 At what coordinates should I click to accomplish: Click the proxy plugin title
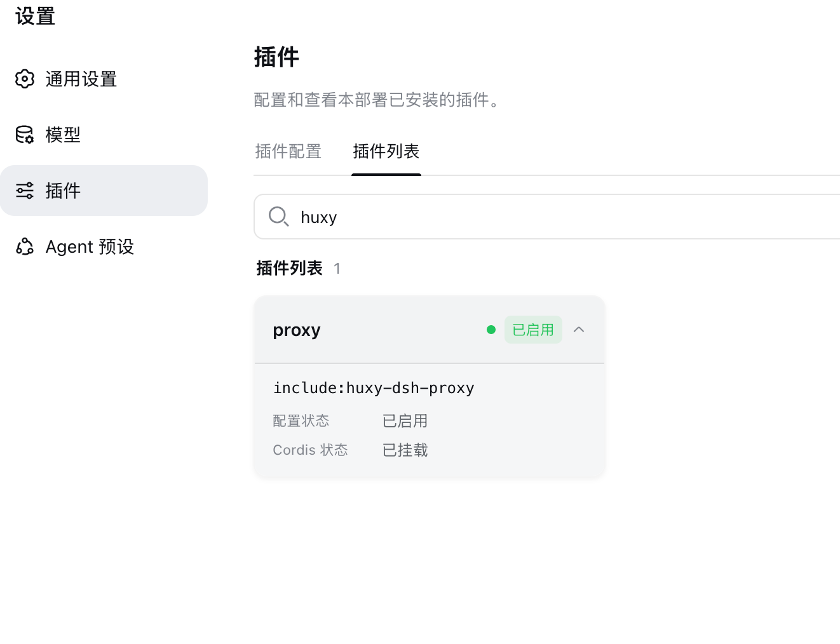[297, 330]
